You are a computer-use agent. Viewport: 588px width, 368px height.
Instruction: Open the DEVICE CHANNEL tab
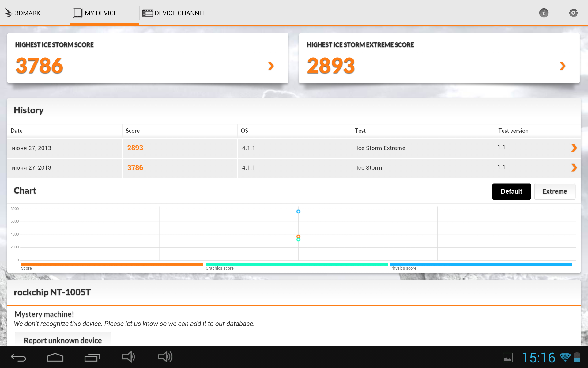pyautogui.click(x=174, y=13)
